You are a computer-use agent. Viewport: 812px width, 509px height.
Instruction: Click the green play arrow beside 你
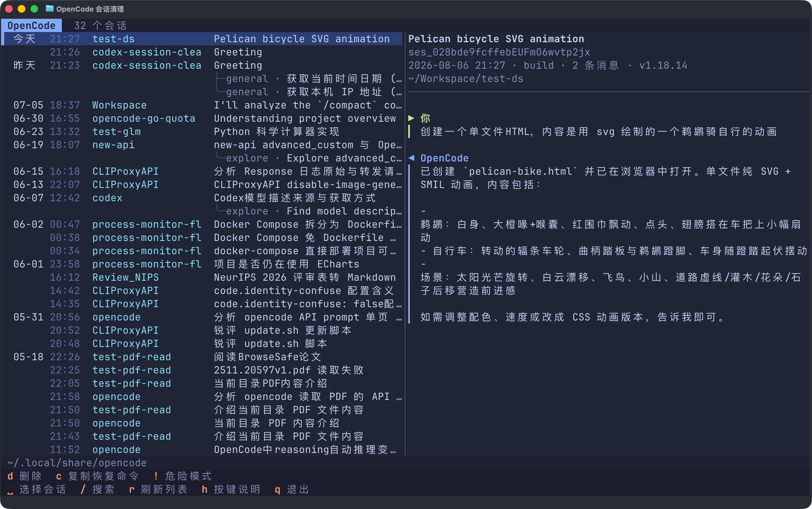(411, 118)
